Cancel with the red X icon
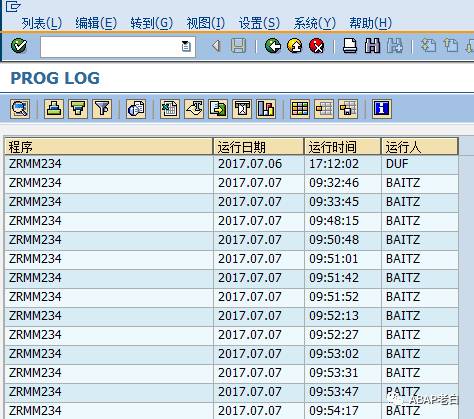 [x=317, y=46]
